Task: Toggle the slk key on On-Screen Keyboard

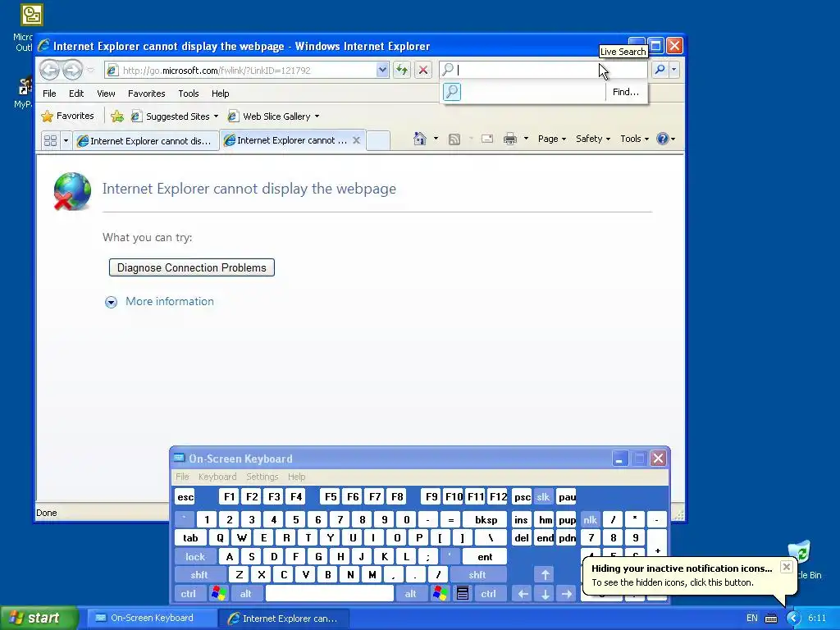Action: [x=543, y=497]
